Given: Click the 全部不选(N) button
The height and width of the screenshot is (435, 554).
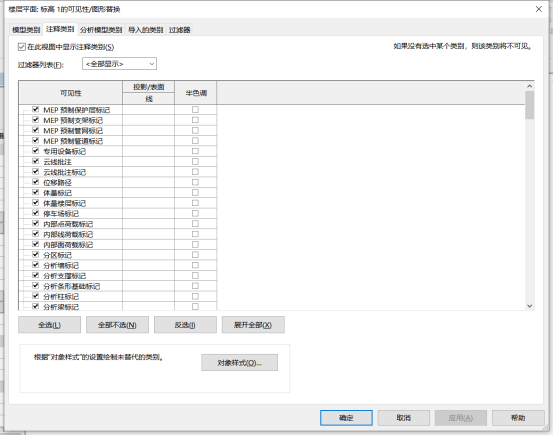Looking at the screenshot, I should (117, 325).
